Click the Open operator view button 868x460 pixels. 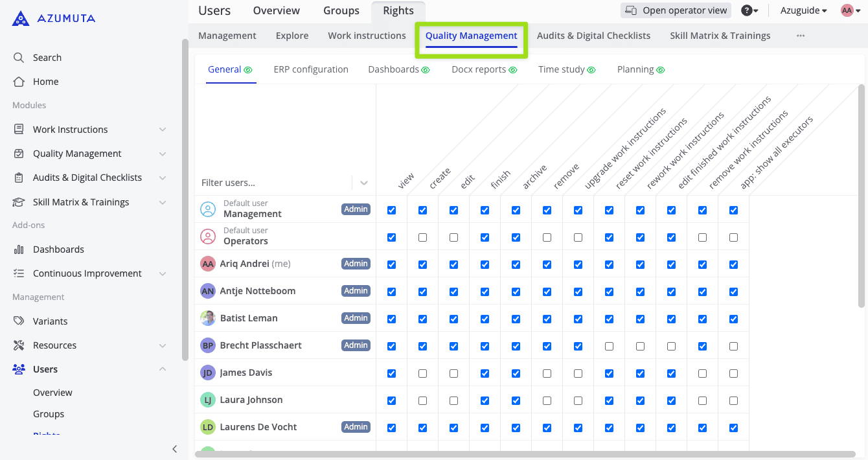coord(676,10)
